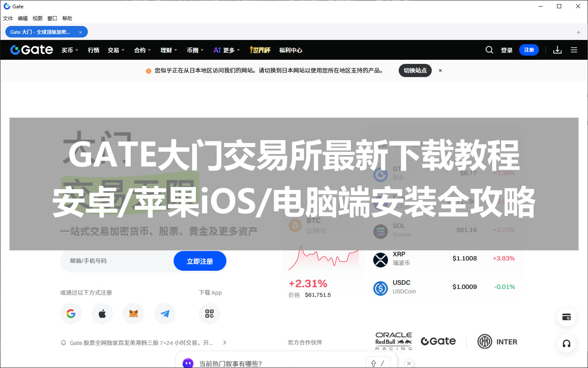Close the Gate 大门 tab
This screenshot has height=368, width=588.
80,32
